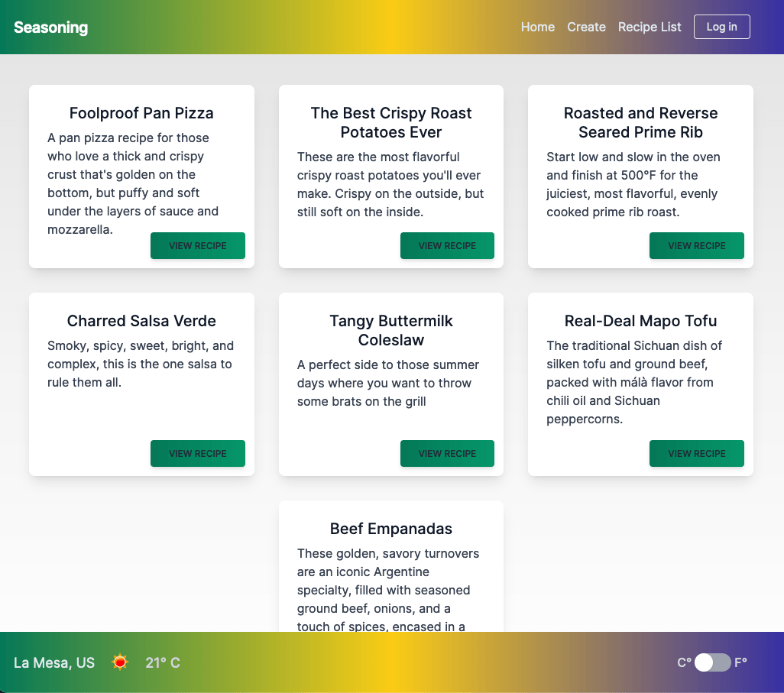The height and width of the screenshot is (693, 784).
Task: Click the Seasoning brand logo
Action: pos(50,28)
